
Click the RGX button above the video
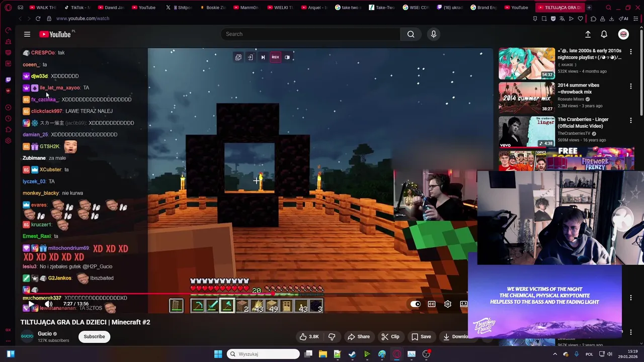(275, 57)
